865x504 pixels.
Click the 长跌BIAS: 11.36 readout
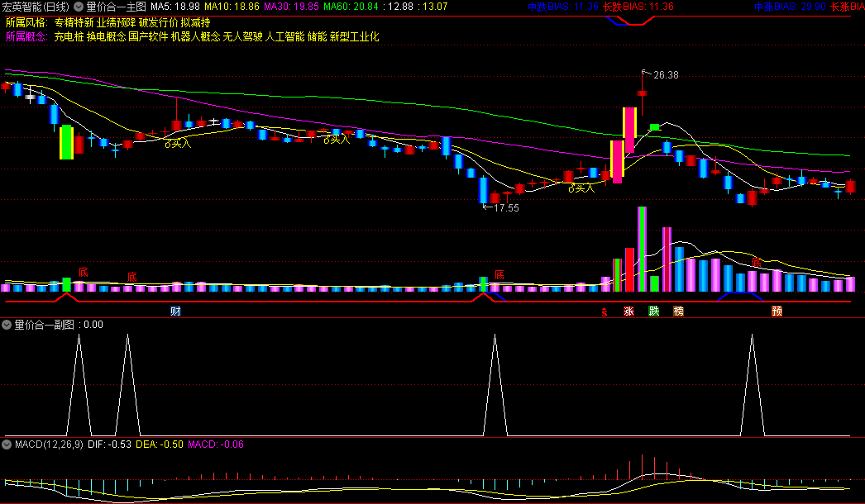pos(638,7)
